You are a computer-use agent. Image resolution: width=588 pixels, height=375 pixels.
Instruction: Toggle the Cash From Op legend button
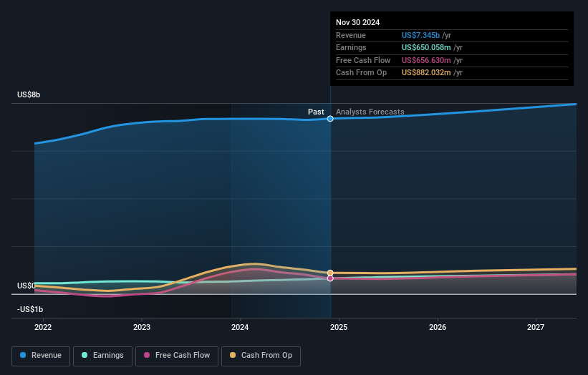pyautogui.click(x=261, y=356)
